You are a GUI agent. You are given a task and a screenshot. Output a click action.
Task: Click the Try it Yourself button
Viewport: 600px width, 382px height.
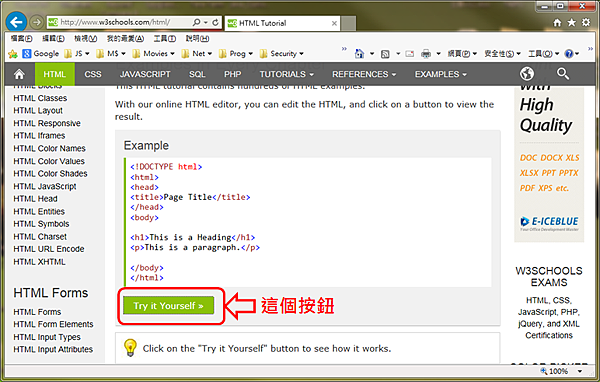coord(168,305)
